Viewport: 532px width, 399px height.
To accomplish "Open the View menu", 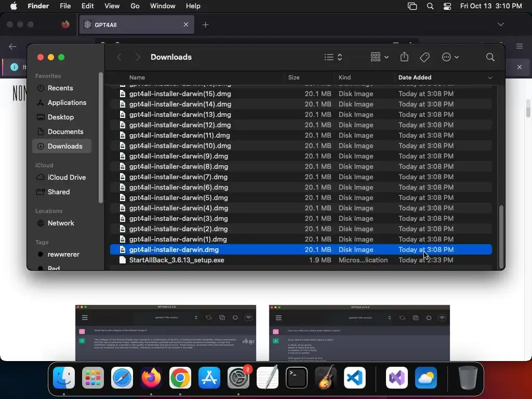I will (112, 6).
